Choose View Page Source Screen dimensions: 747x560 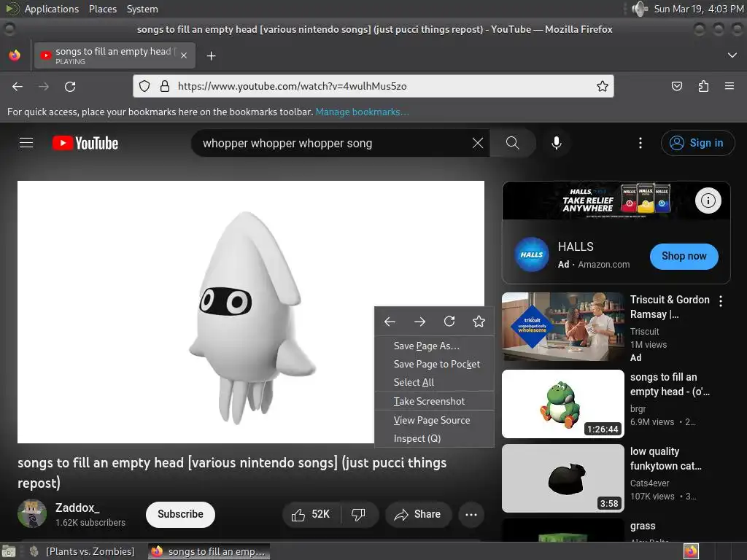point(435,421)
